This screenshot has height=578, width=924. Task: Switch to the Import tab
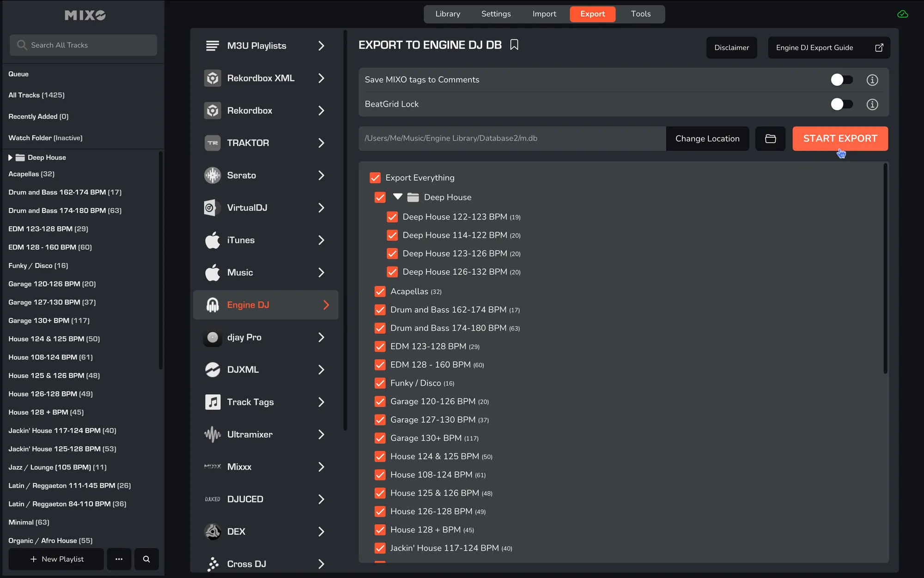(544, 14)
